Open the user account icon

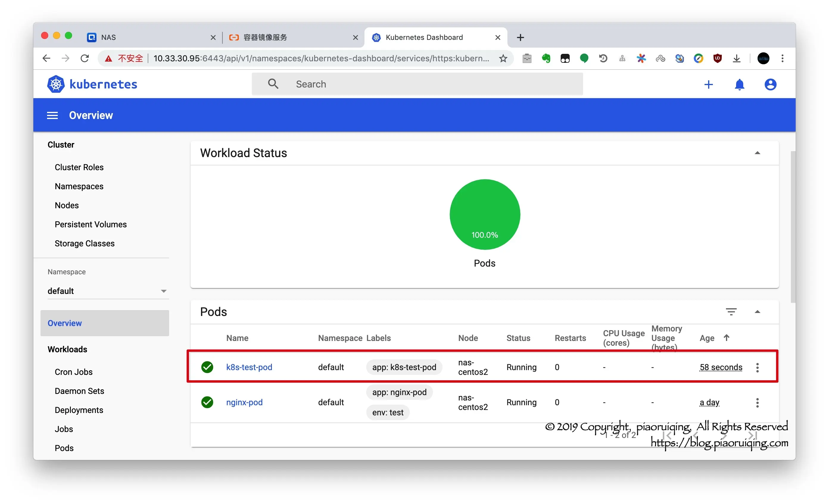coord(770,84)
